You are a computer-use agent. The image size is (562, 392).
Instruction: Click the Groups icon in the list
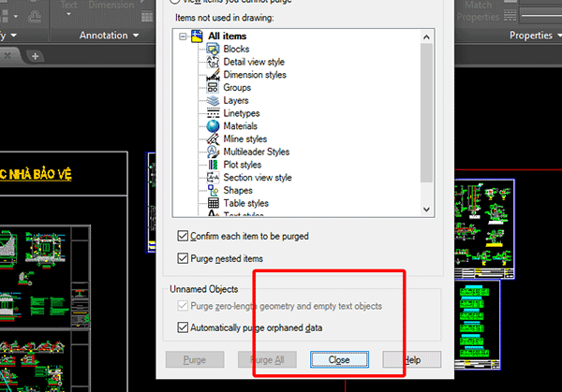pos(213,88)
